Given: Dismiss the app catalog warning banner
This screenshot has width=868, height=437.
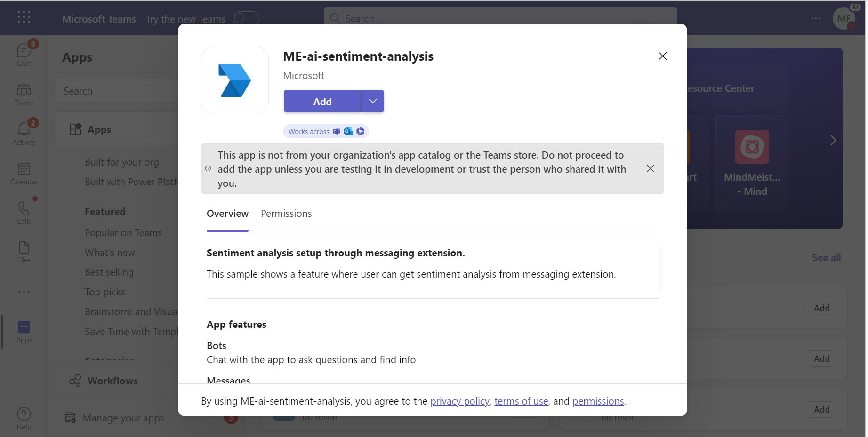Looking at the screenshot, I should click(x=651, y=168).
